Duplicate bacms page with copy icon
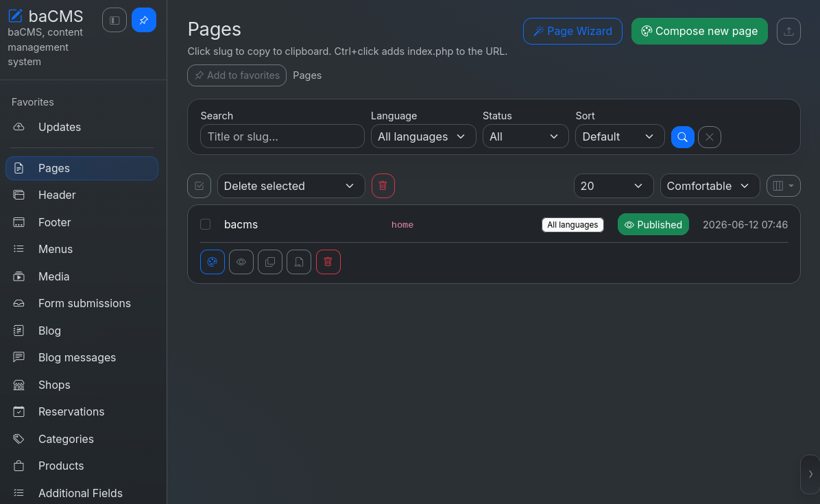820x504 pixels. (270, 262)
